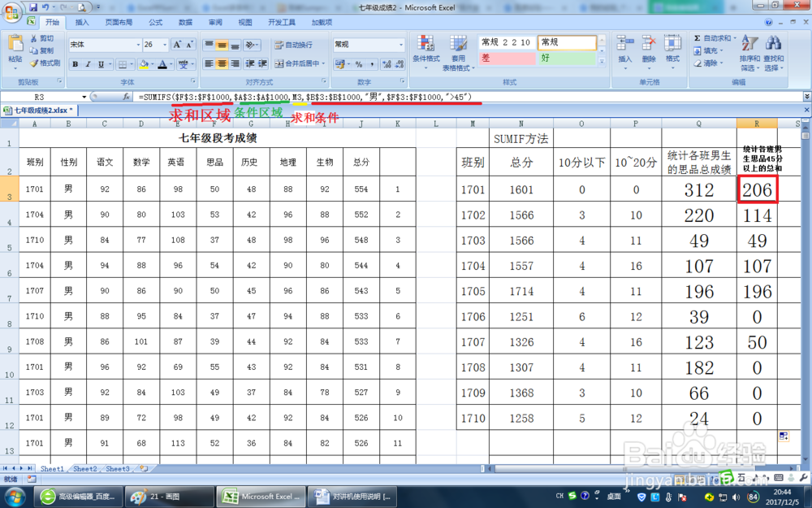Switch to the 页面布局 ribbon tab

[x=119, y=22]
